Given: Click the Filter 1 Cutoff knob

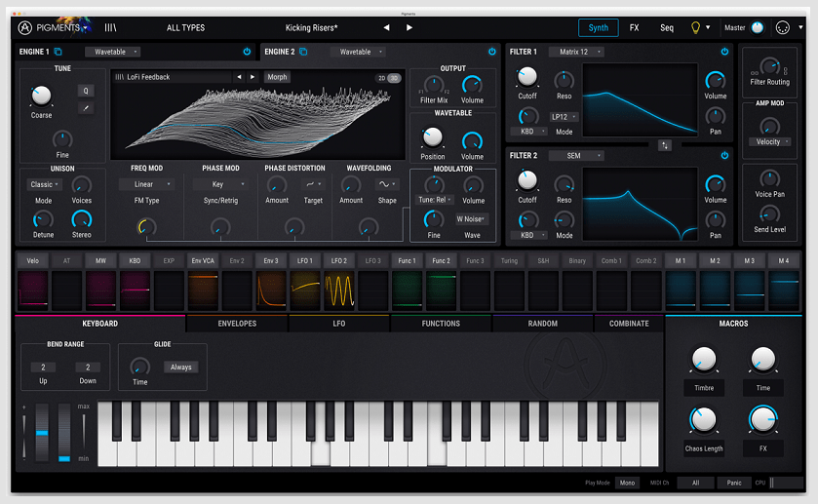Looking at the screenshot, I should [x=526, y=77].
